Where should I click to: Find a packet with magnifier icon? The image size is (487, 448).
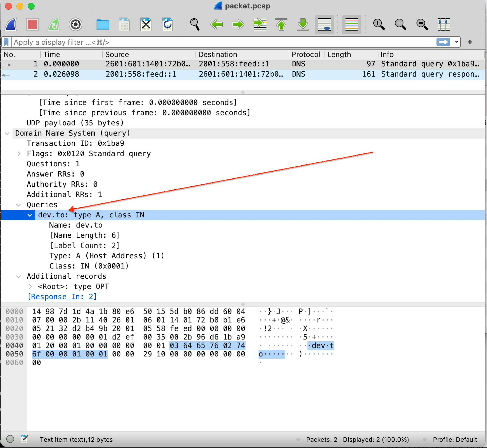[x=195, y=24]
